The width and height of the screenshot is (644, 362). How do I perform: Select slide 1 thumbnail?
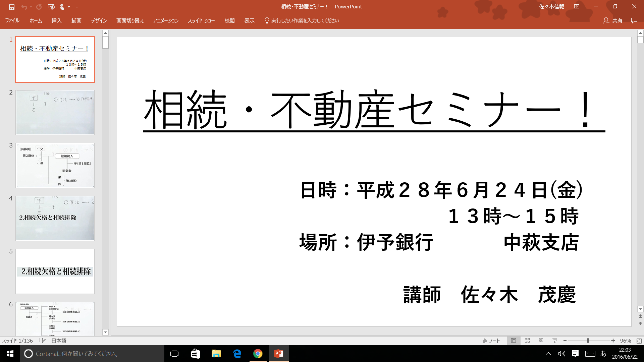click(x=55, y=59)
